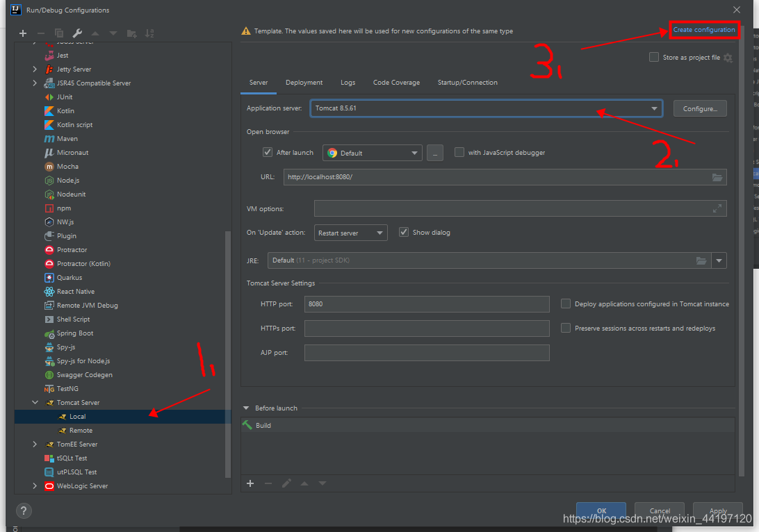Open the Startup/Connection tab
The height and width of the screenshot is (532, 759).
(467, 83)
